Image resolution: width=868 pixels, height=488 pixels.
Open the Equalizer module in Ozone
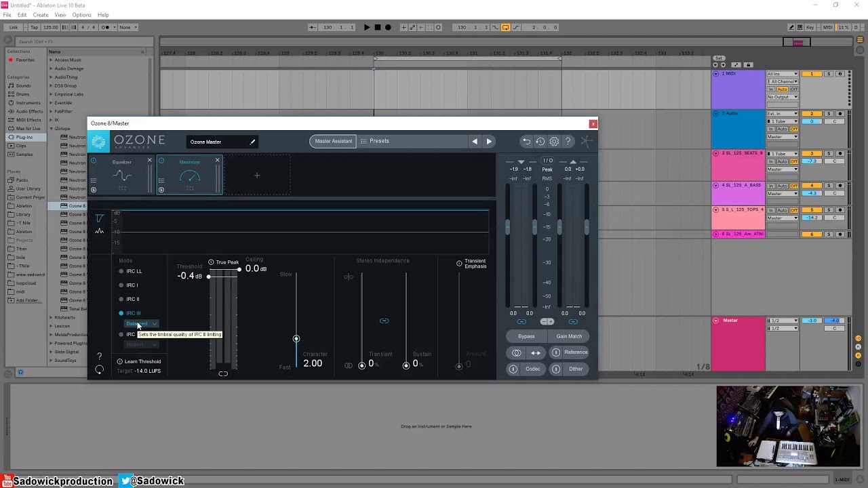tap(122, 176)
